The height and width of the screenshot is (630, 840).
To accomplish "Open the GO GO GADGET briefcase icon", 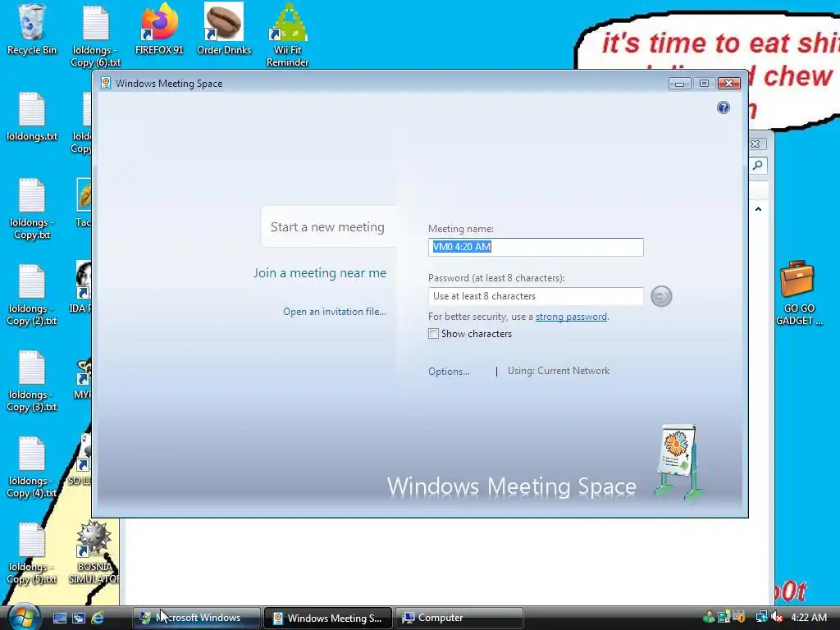I will (x=799, y=293).
